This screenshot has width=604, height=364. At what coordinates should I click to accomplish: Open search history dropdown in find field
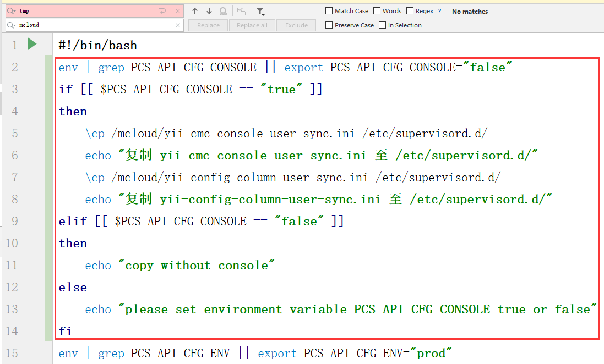tap(12, 11)
